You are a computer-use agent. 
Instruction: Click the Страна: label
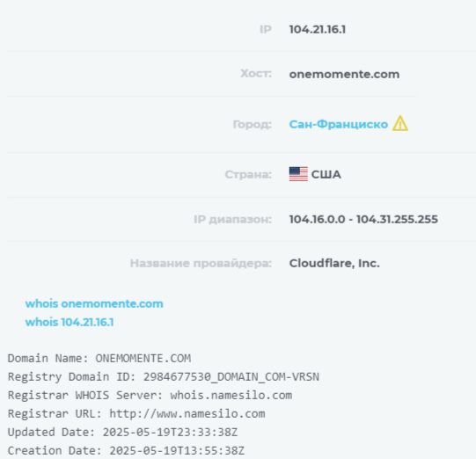pos(248,174)
